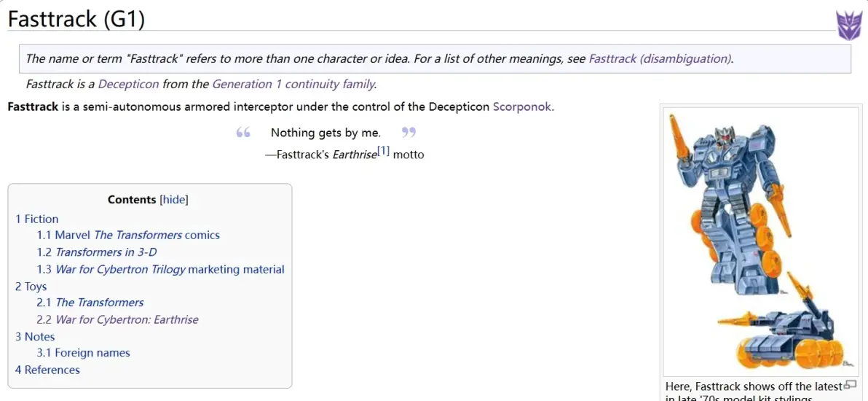This screenshot has width=868, height=401.
Task: Click the quote text 'Nothing gets by me.'
Action: click(x=326, y=133)
